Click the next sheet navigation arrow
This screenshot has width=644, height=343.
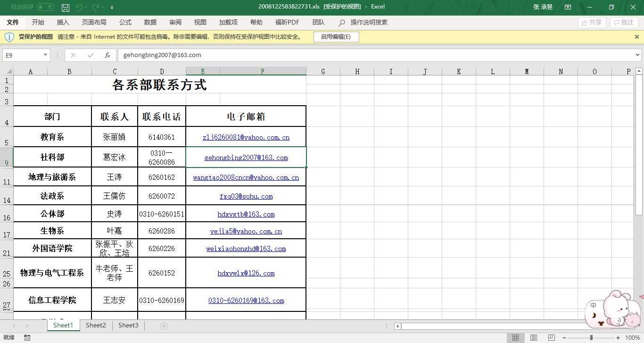27,326
